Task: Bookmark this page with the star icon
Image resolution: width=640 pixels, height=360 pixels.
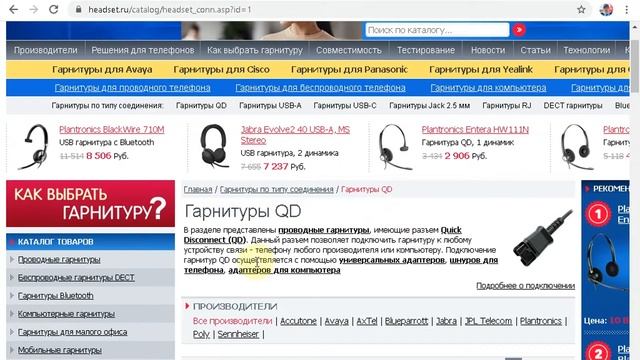Action: (x=581, y=9)
